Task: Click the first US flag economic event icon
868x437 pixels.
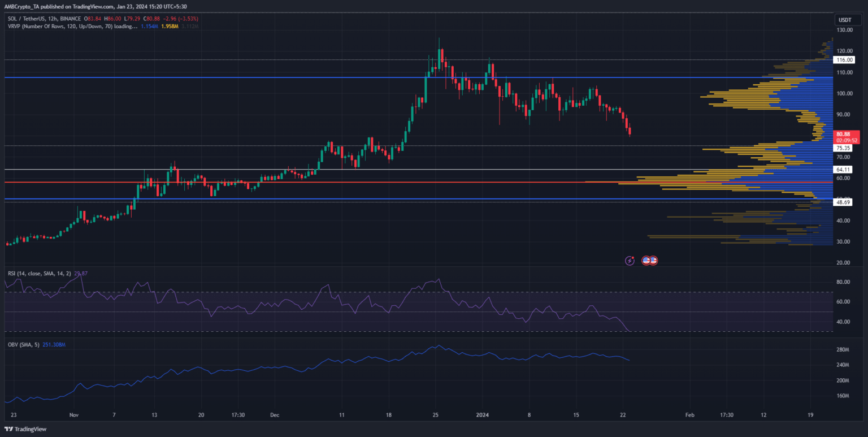Action: coord(646,261)
